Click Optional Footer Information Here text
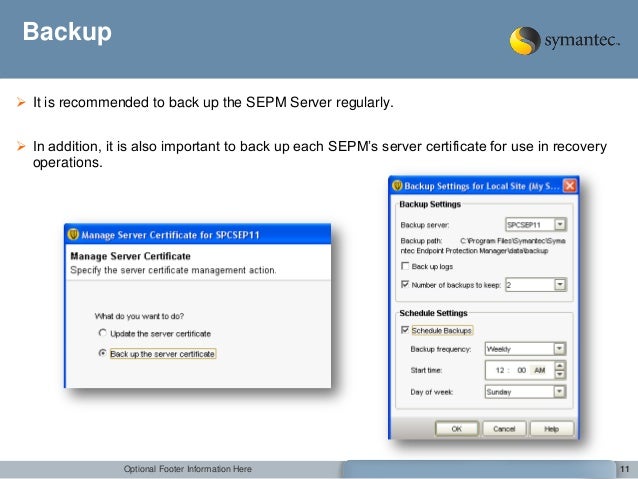 click(x=188, y=469)
